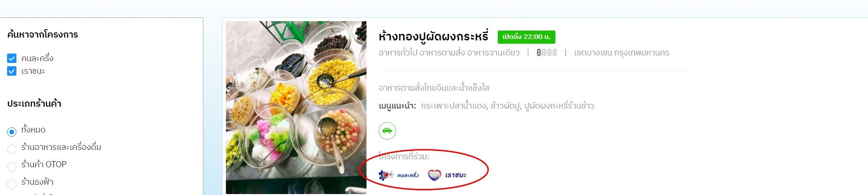The image size is (868, 195).
Task: Click the เขตบางเขน กรุงเทพมหานคร location text
Action: 621,53
